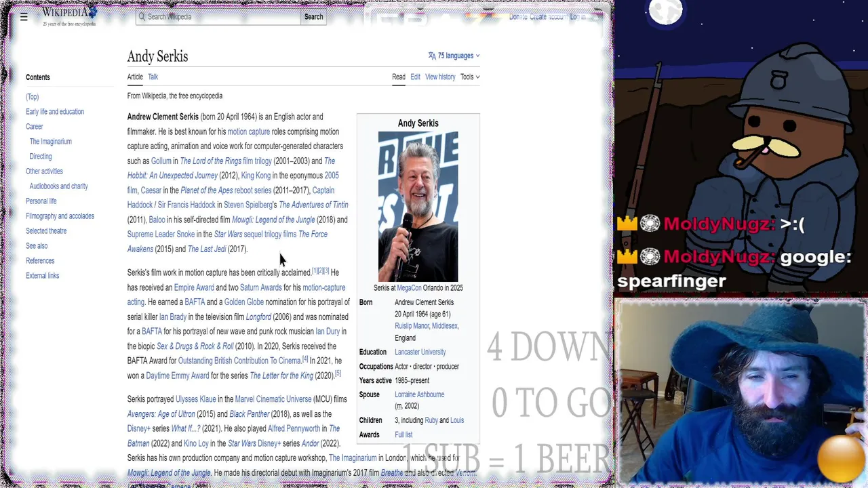Follow the Longford film link
Screen dimensions: 868x488
point(258,317)
